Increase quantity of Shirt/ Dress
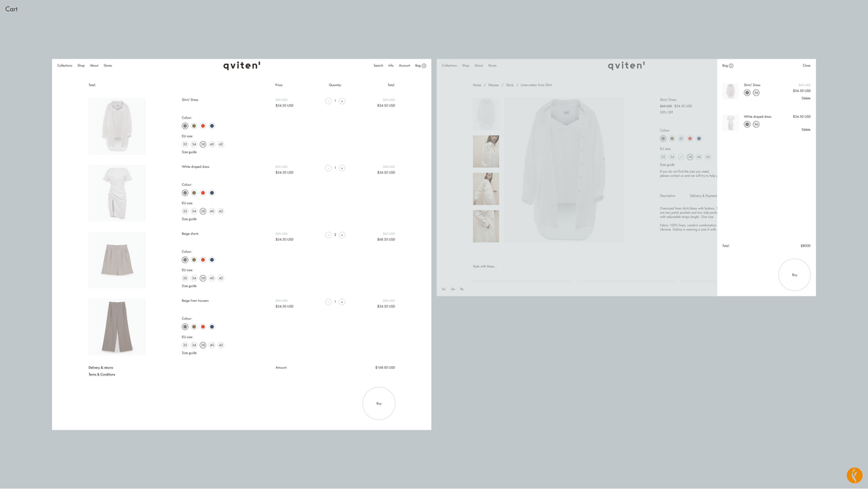 [x=342, y=101]
